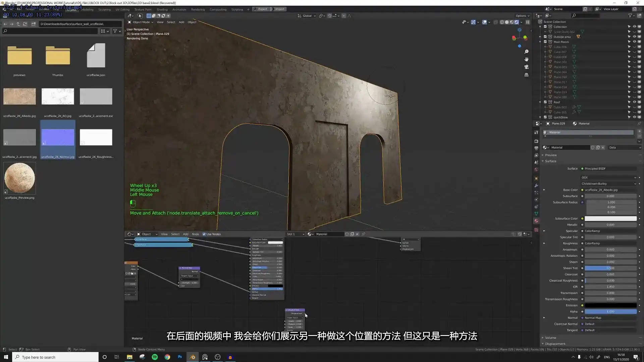Click the Subsurface Color swatch
This screenshot has height=362, width=644.
pos(610,218)
